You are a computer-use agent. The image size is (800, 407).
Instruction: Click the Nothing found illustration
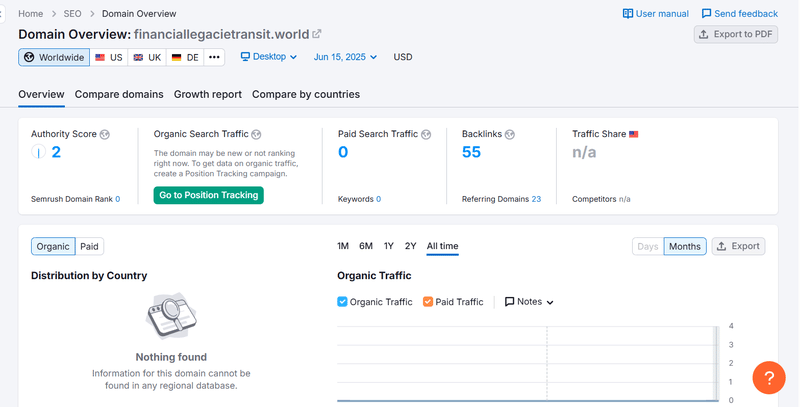point(171,316)
